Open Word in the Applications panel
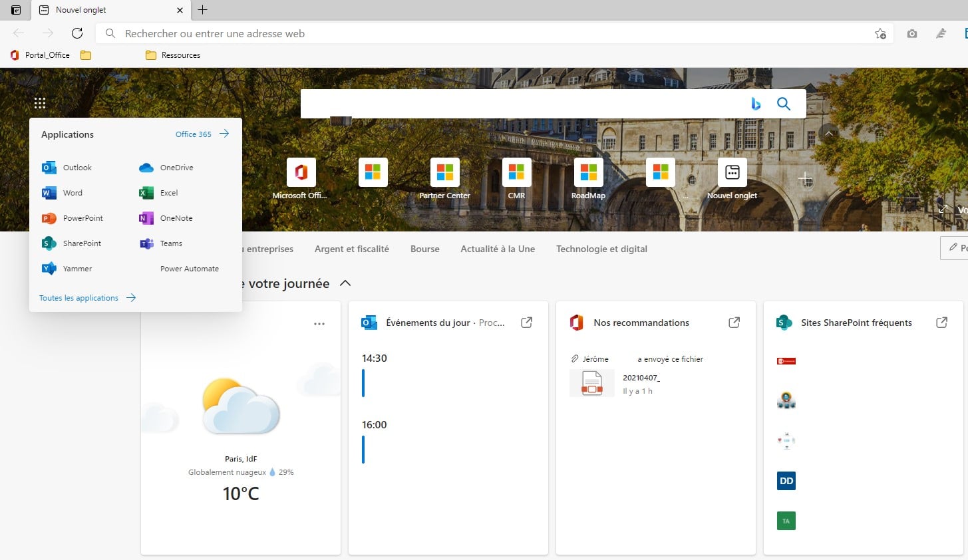The height and width of the screenshot is (560, 968). (63, 193)
